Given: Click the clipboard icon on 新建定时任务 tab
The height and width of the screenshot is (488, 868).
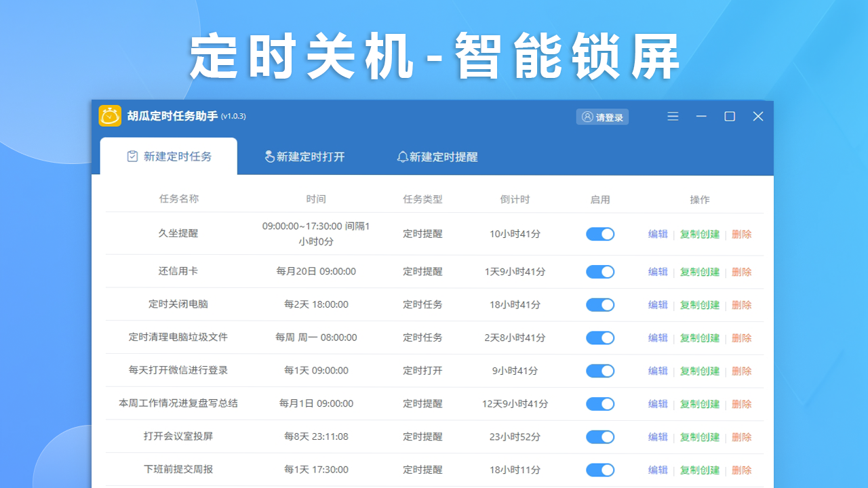Looking at the screenshot, I should point(133,156).
